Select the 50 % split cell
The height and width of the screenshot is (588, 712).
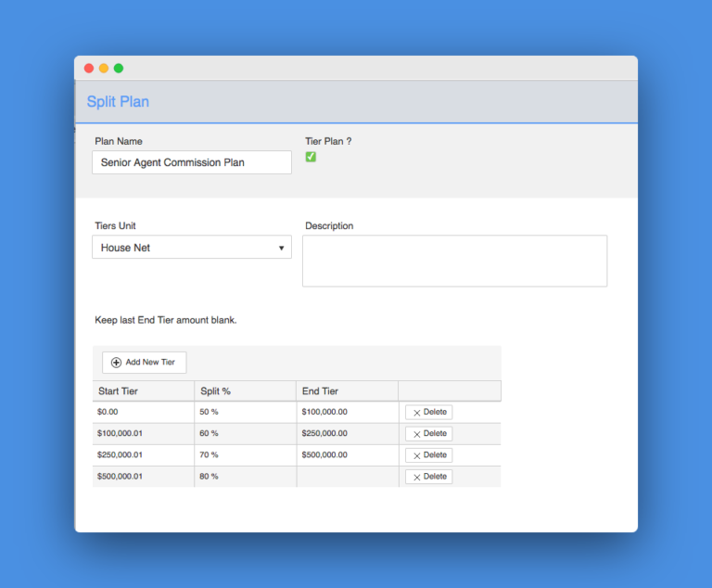click(245, 412)
